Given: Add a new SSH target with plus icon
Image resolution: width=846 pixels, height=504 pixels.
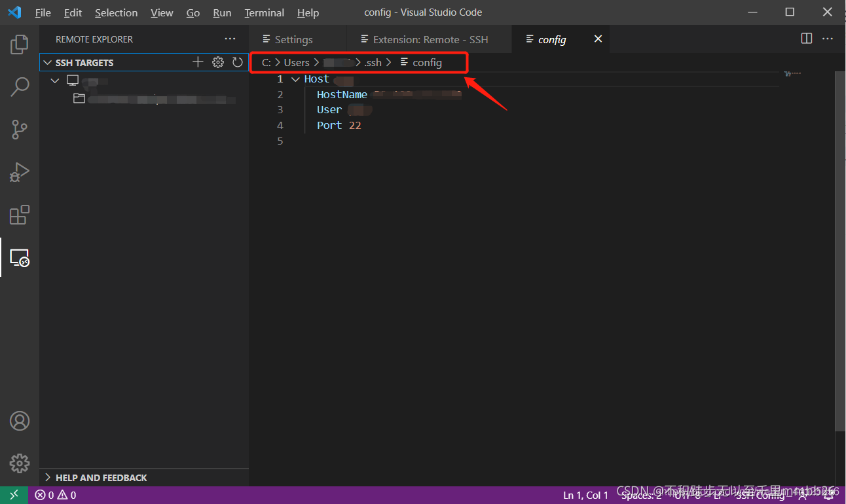Looking at the screenshot, I should [198, 62].
